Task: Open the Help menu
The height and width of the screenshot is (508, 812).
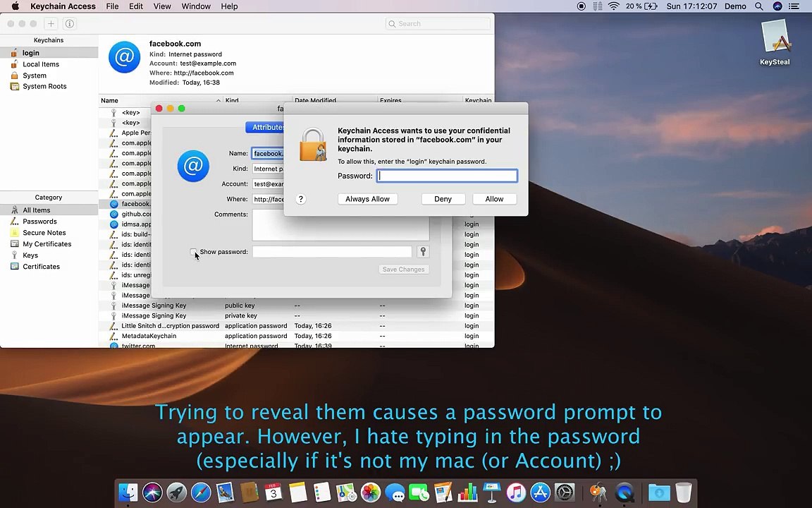Action: point(229,6)
